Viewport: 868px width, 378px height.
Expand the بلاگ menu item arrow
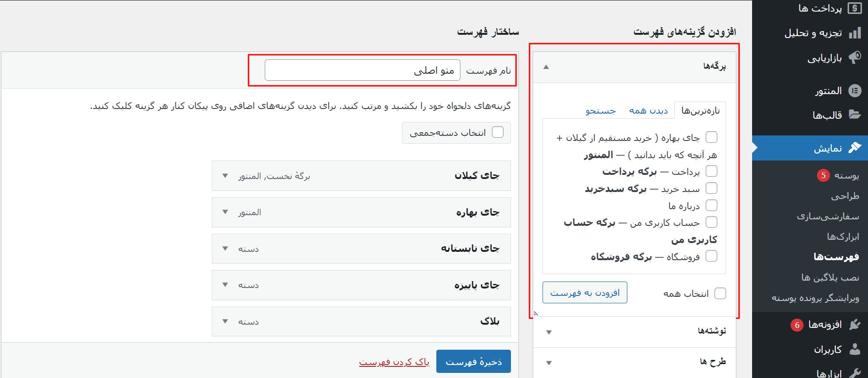click(225, 321)
